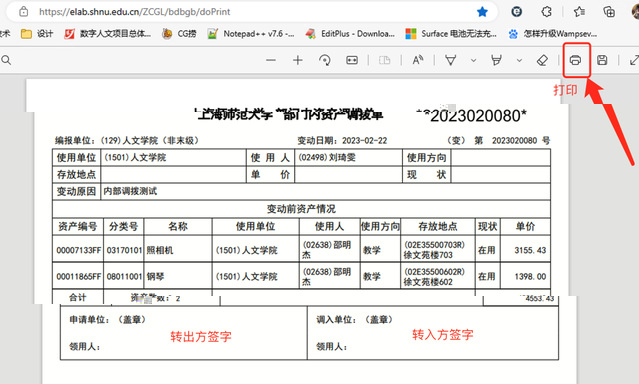Open the CG捞 bookmark
The image size is (639, 384).
[x=179, y=34]
